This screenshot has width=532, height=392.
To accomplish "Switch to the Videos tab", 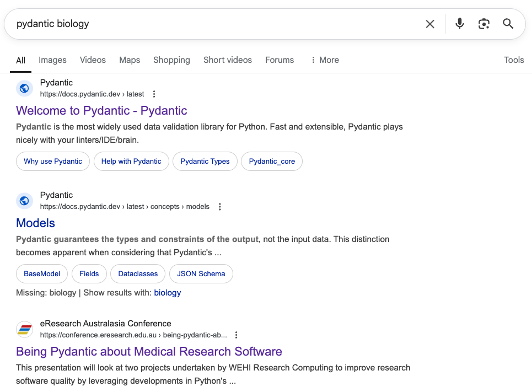I will 93,60.
